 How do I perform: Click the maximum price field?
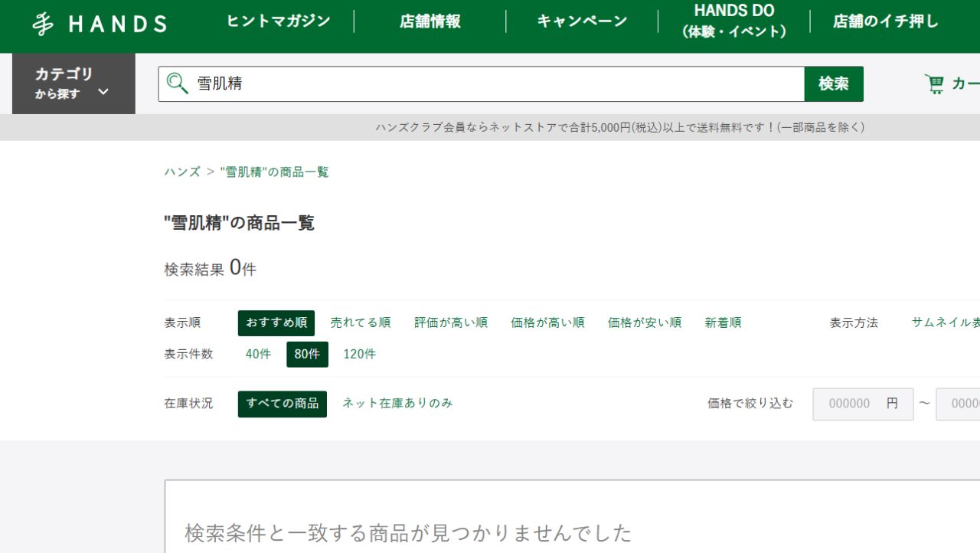[958, 404]
